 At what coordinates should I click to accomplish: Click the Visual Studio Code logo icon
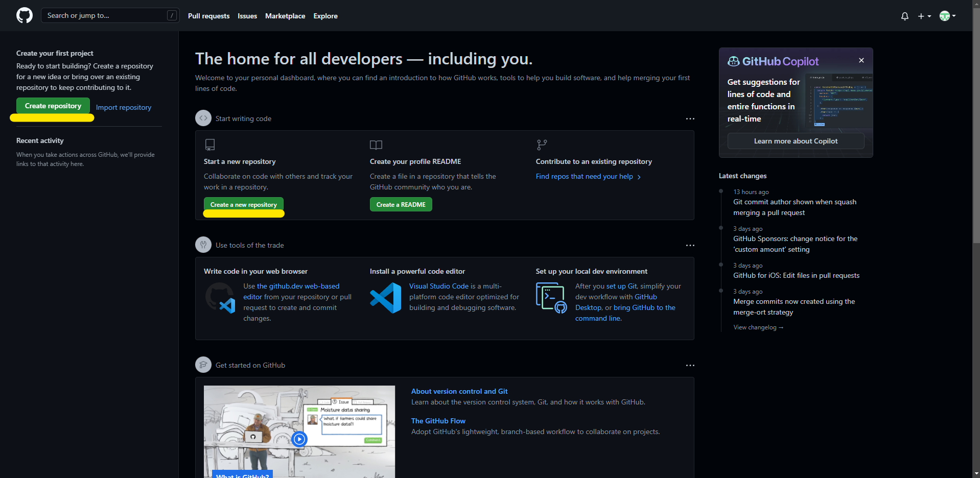click(x=386, y=298)
